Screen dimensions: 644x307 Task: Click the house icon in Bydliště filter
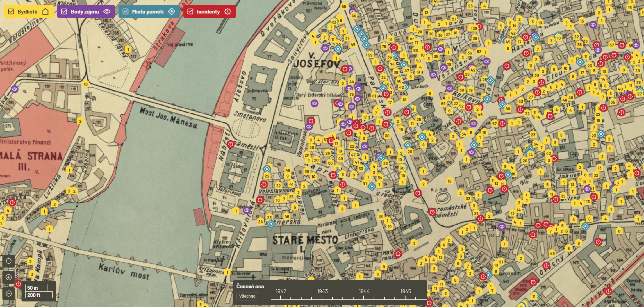click(45, 11)
